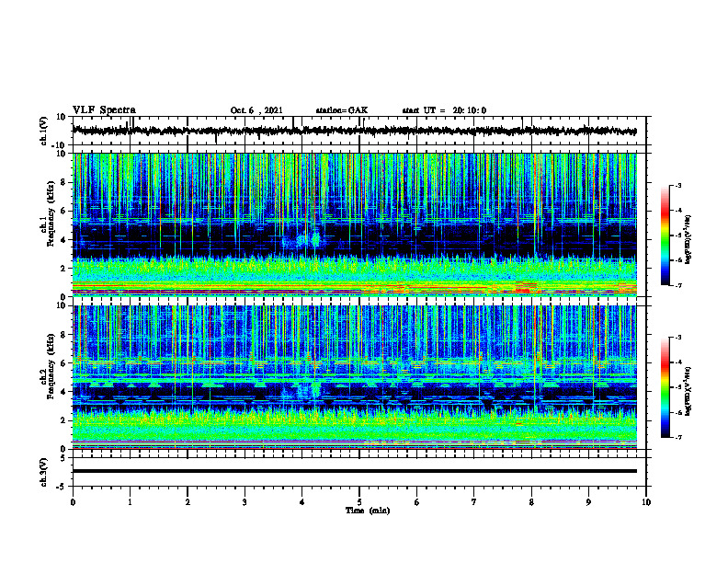Click the ch.3(V) axis label
The height and width of the screenshot is (563, 728).
pos(44,472)
